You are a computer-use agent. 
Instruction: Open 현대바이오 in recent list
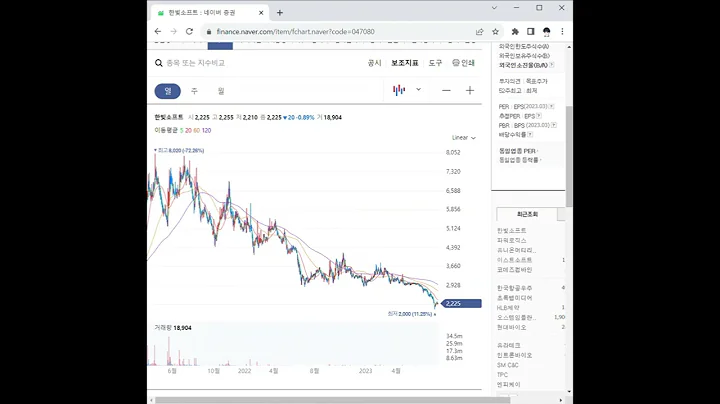512,328
